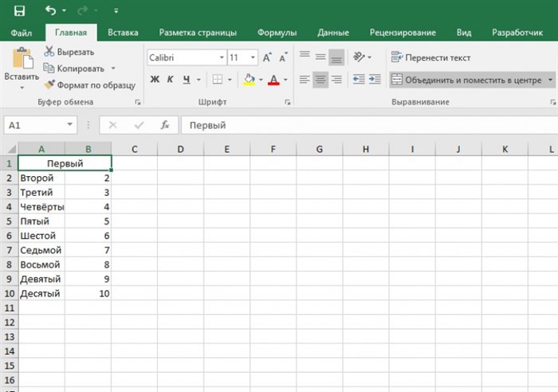
Task: Click Объединить и поместить в центре button
Action: (467, 80)
